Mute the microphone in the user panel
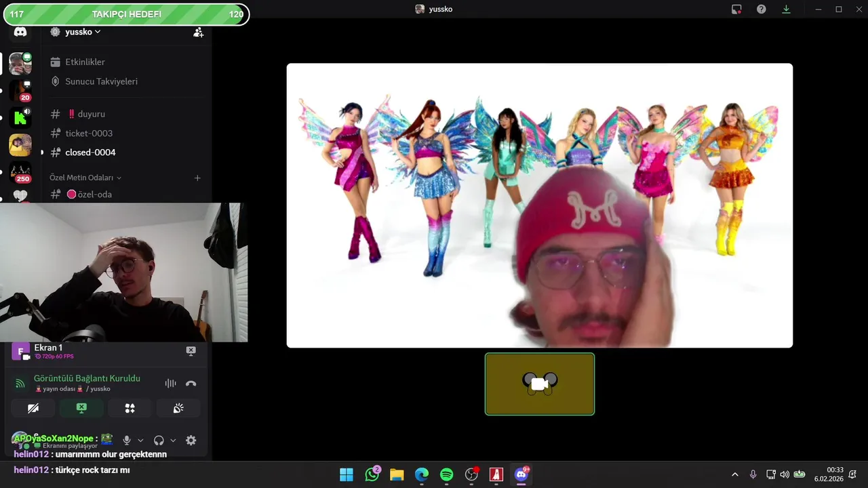Viewport: 868px width, 488px height. click(x=126, y=441)
